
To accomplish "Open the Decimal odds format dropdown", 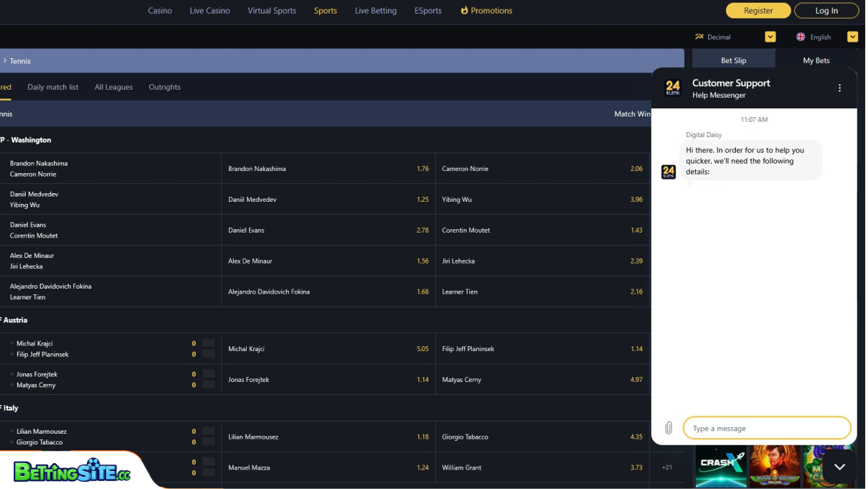I will [x=770, y=37].
